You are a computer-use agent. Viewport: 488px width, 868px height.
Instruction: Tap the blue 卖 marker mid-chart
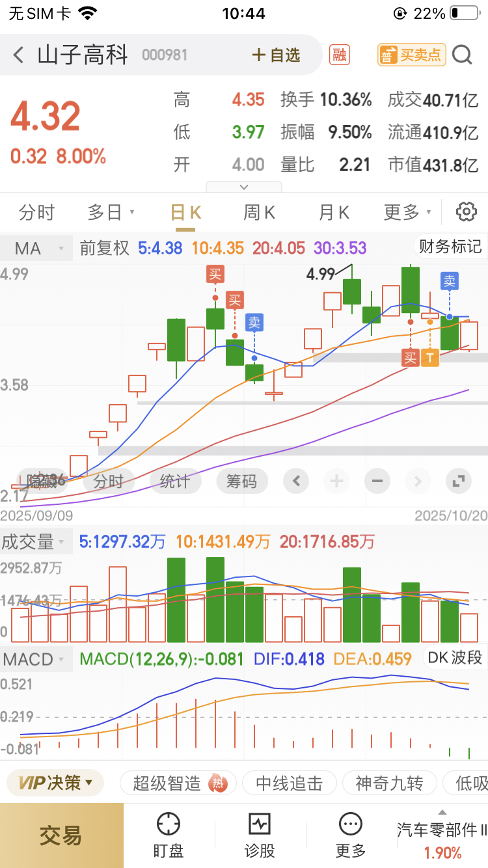254,322
